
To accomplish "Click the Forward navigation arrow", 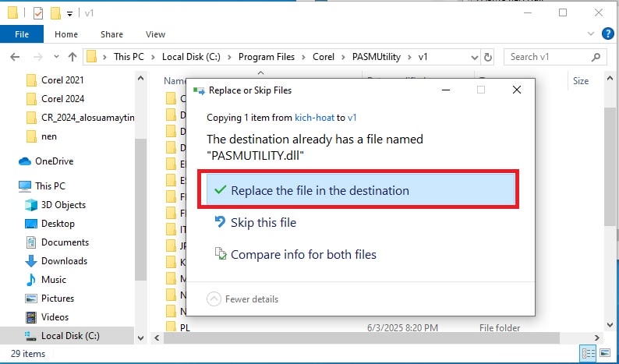I will coord(38,57).
